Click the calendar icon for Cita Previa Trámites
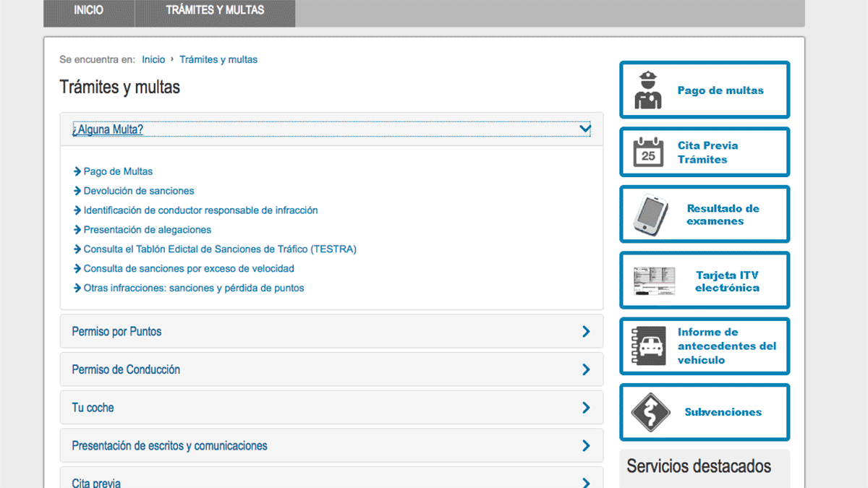This screenshot has width=868, height=488. [x=648, y=152]
